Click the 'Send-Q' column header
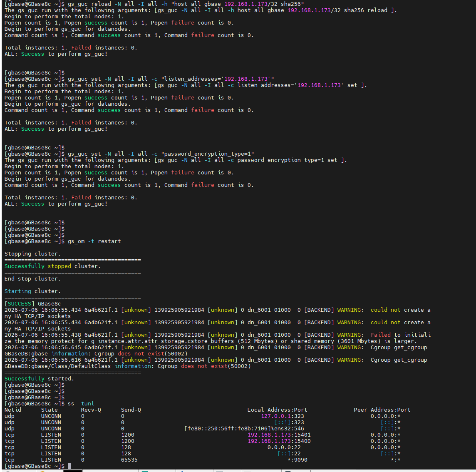 point(131,410)
